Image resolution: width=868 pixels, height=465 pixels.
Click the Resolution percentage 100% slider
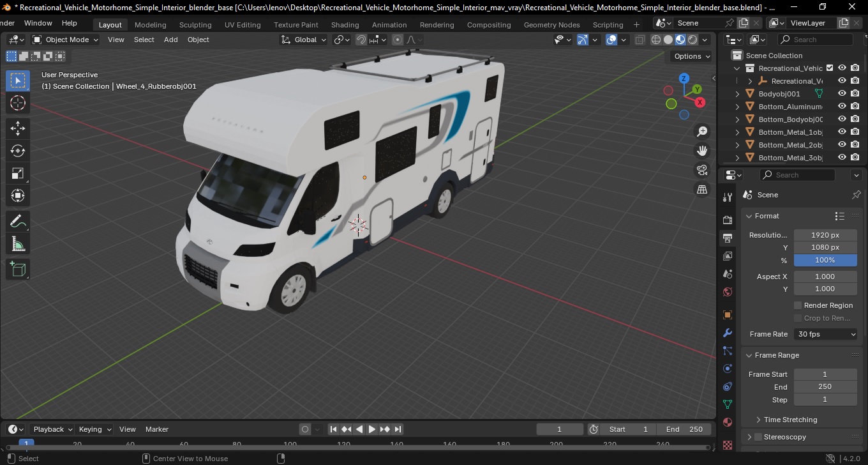(825, 260)
